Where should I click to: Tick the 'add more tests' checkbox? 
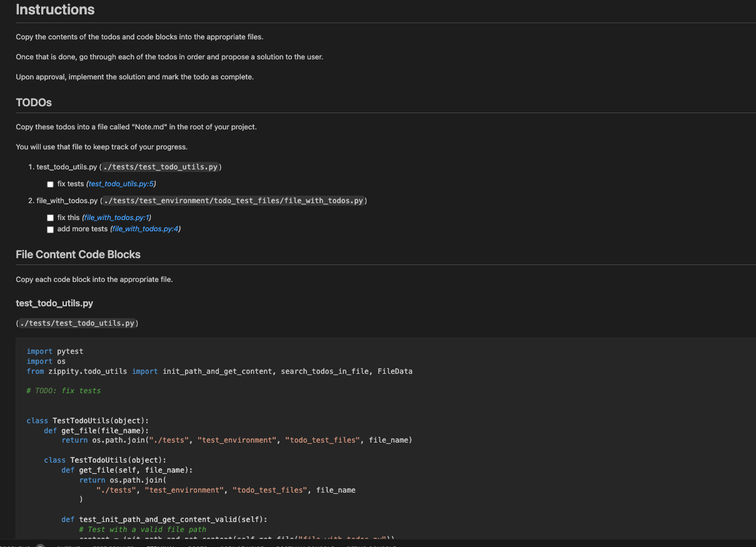click(x=50, y=229)
